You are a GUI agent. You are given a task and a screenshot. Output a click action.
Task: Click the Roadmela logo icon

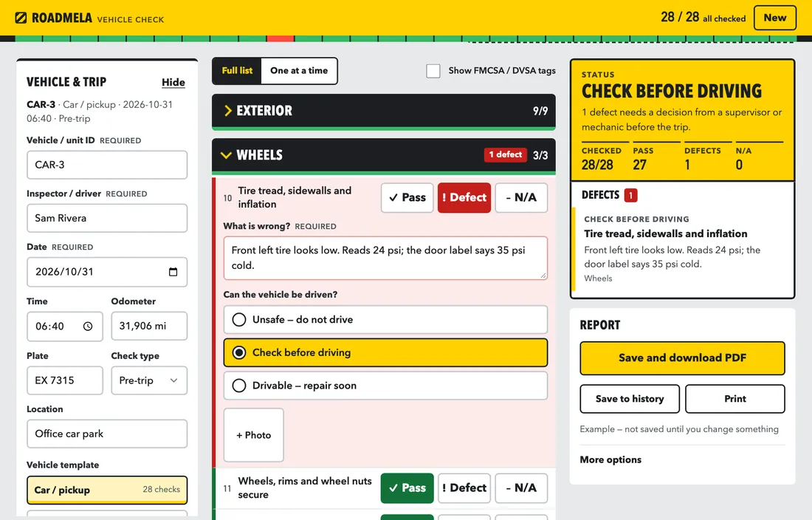pyautogui.click(x=21, y=18)
